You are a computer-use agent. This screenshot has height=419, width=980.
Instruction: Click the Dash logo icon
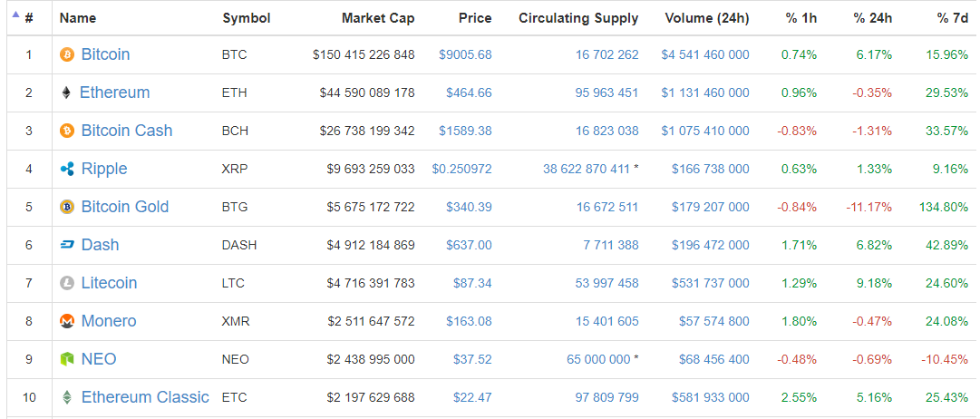pos(66,246)
